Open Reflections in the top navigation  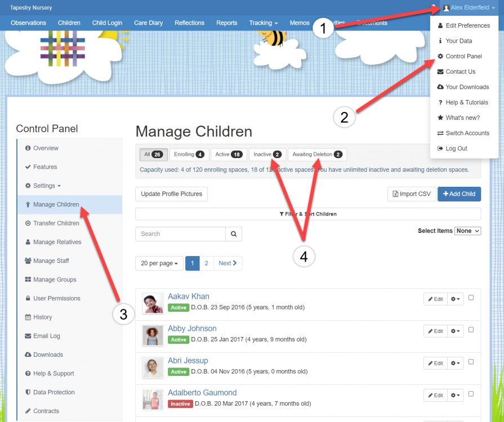pyautogui.click(x=189, y=23)
